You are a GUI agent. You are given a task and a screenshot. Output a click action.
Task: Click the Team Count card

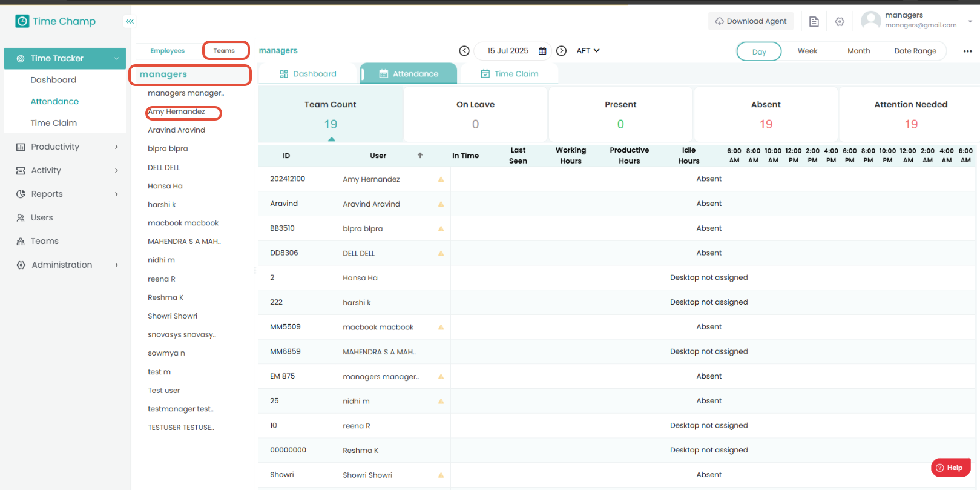coord(331,114)
